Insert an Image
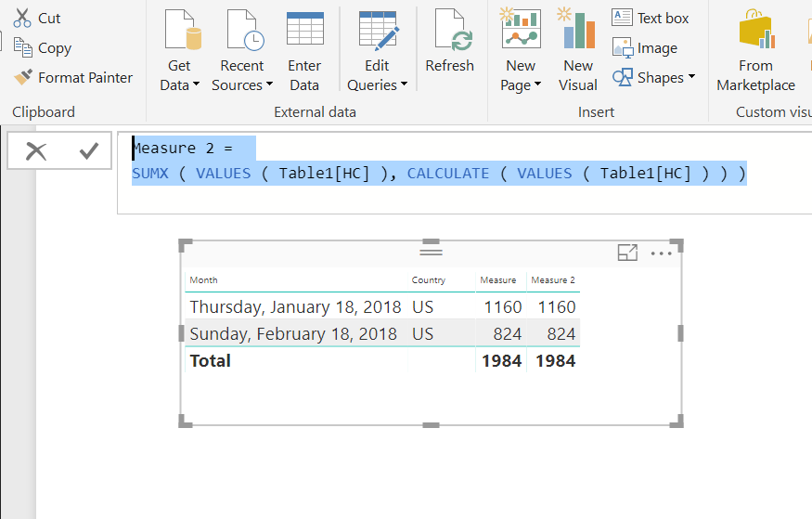 (645, 47)
